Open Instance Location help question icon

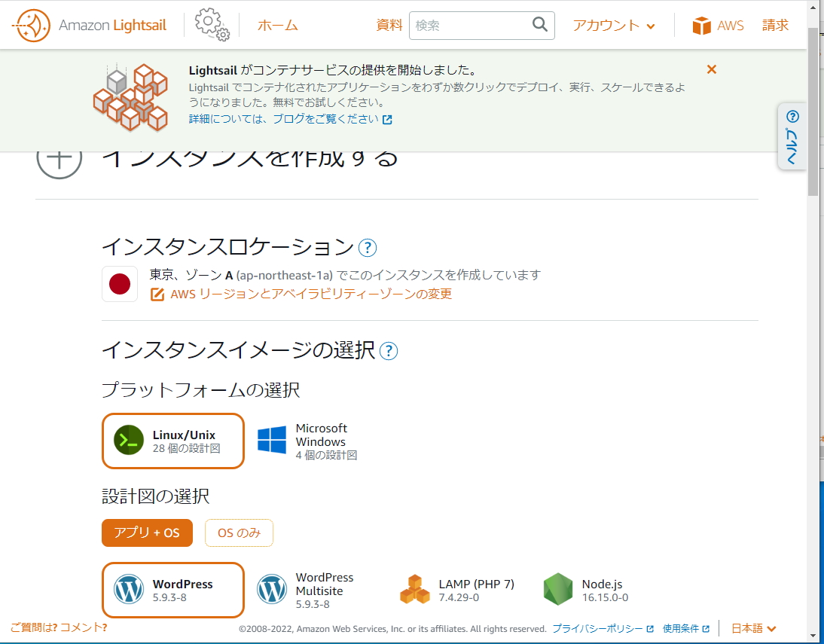[x=368, y=248]
